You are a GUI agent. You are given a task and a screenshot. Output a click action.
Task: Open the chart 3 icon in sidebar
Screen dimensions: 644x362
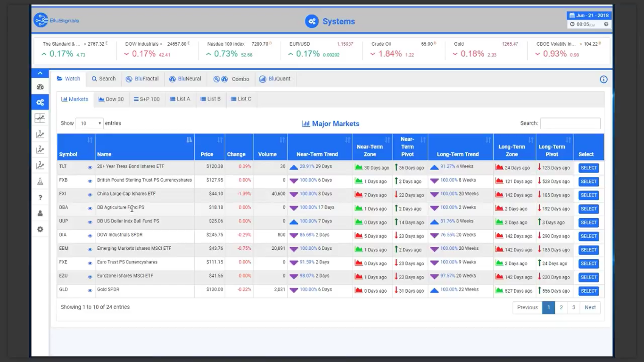click(40, 165)
